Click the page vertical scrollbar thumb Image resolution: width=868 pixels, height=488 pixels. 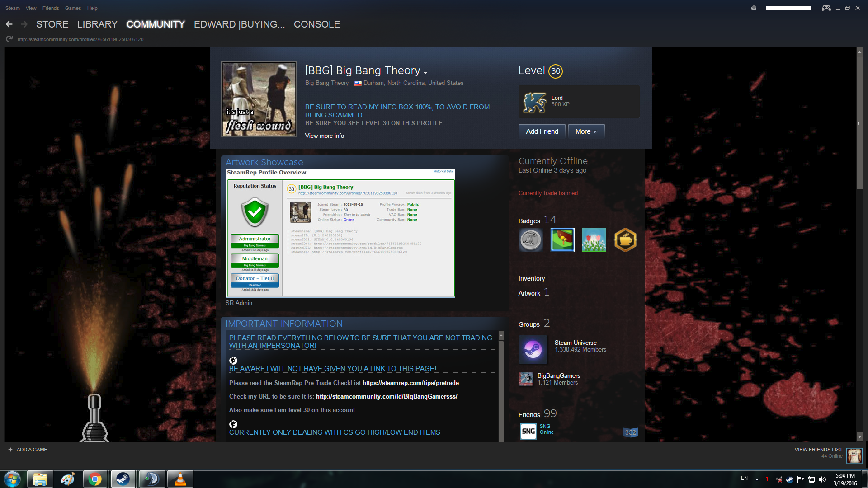tap(859, 122)
